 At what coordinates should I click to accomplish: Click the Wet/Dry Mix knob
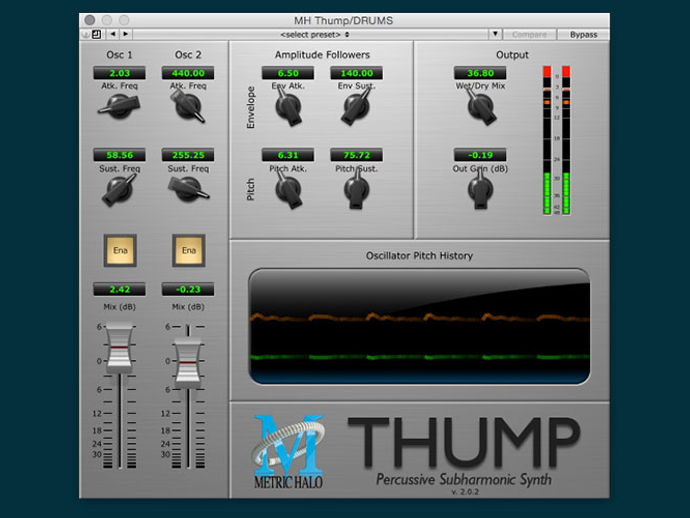pyautogui.click(x=481, y=107)
